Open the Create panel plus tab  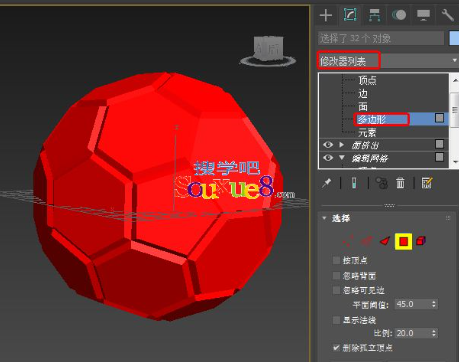(x=325, y=15)
